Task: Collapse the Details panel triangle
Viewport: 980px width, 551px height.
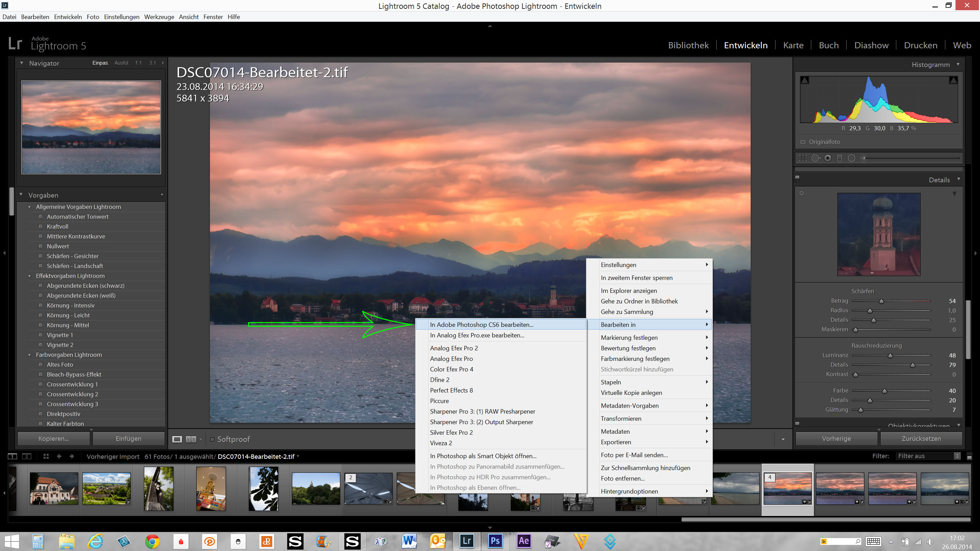Action: (x=958, y=179)
